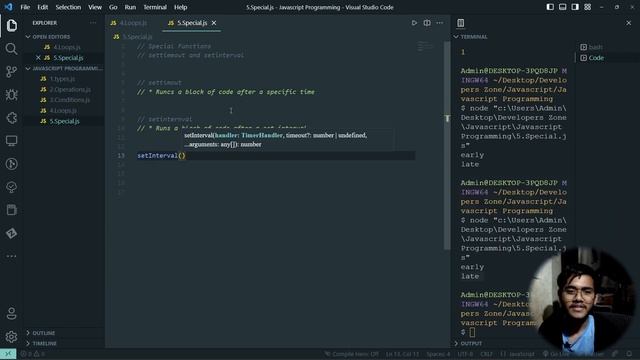This screenshot has width=640, height=360.
Task: Click the editor vertical scrollbar
Action: 447,145
